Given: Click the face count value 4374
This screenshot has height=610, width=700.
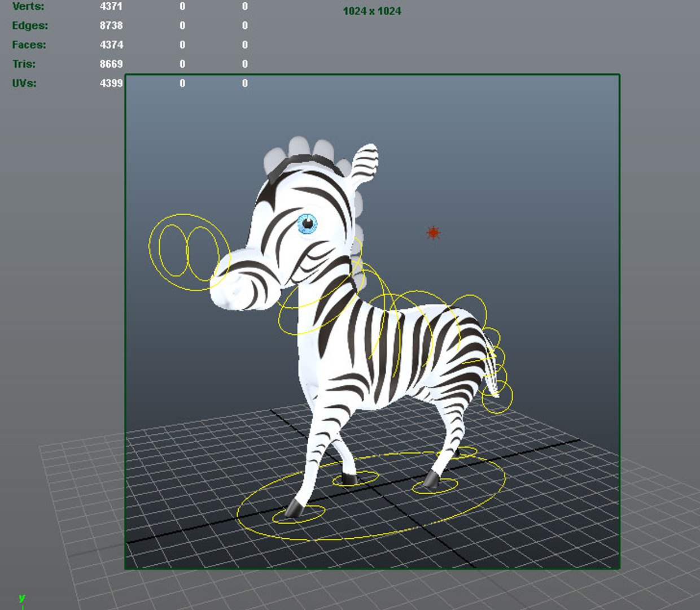Looking at the screenshot, I should (111, 45).
